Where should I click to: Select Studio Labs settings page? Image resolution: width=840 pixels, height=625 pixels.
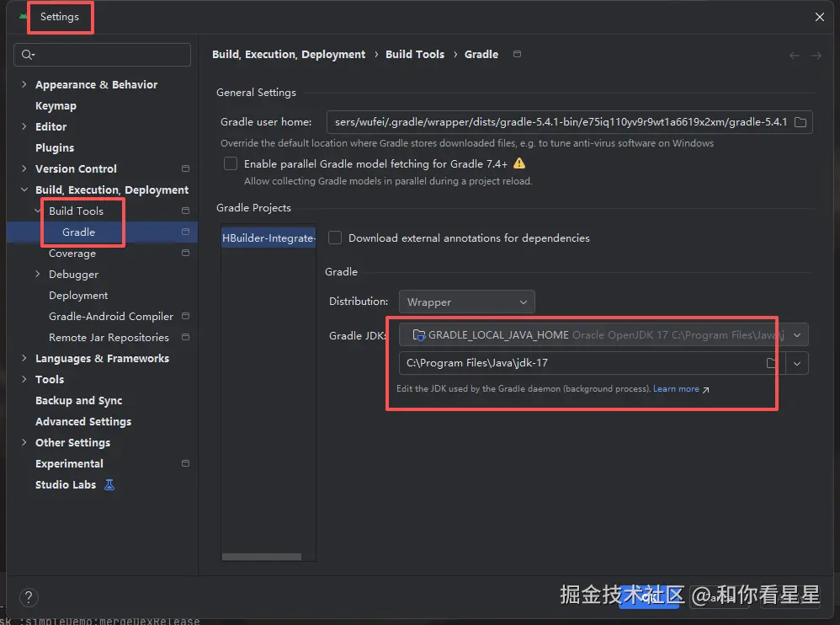[x=66, y=484]
